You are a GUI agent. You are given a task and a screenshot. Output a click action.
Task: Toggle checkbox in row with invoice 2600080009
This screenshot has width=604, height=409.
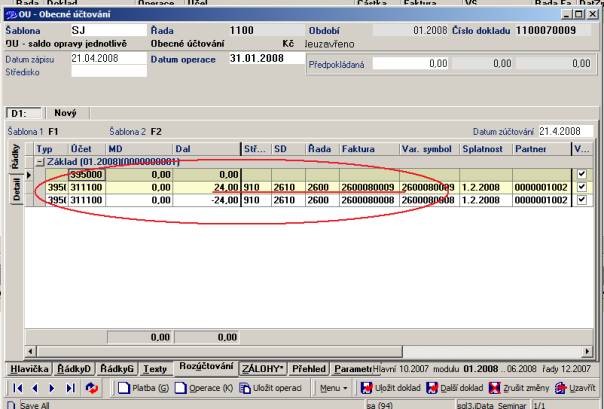584,187
